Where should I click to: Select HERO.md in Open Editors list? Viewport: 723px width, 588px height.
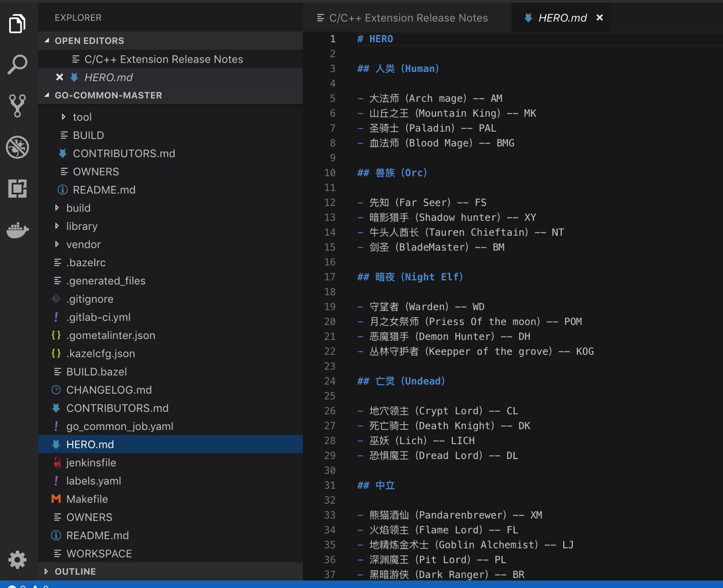(x=170, y=77)
